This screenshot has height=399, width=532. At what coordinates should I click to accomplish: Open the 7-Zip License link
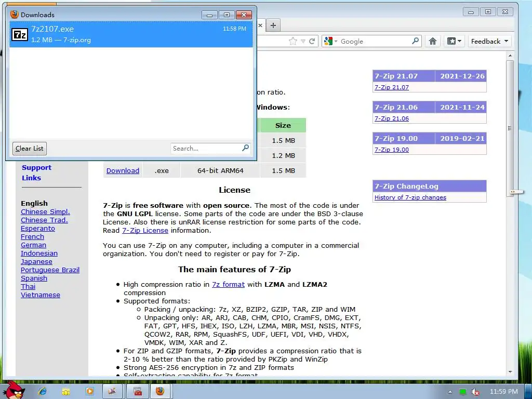coord(145,230)
